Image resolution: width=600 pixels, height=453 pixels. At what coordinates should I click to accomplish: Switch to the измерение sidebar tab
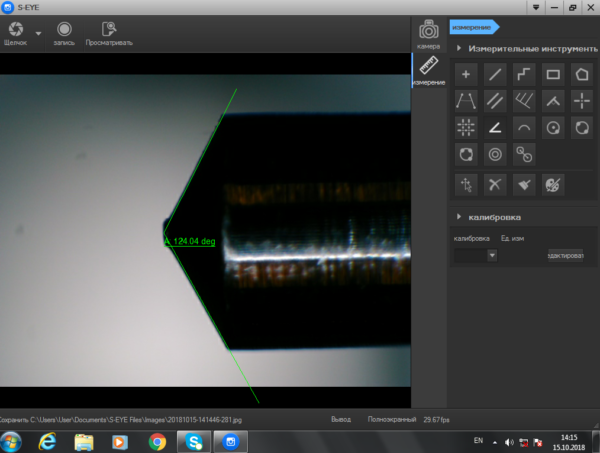click(x=429, y=70)
